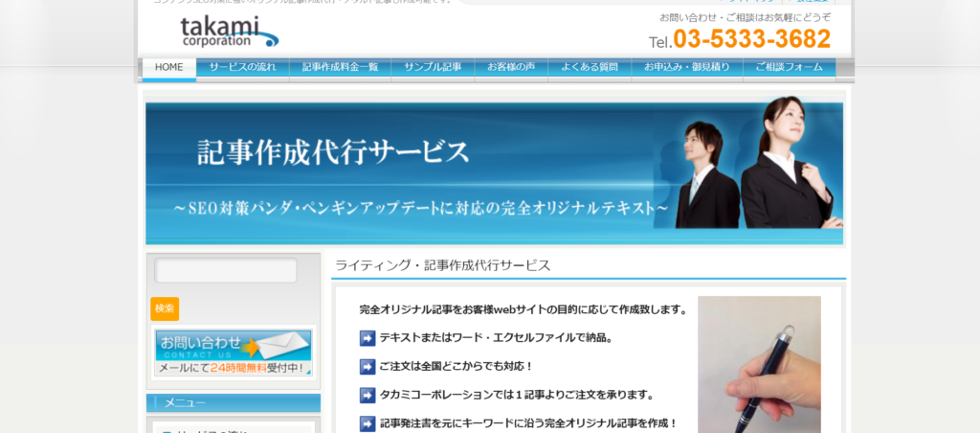Screen dimensions: 980x433
Task: Click arrow icon beside 記事発注書を元に line
Action: 367,423
